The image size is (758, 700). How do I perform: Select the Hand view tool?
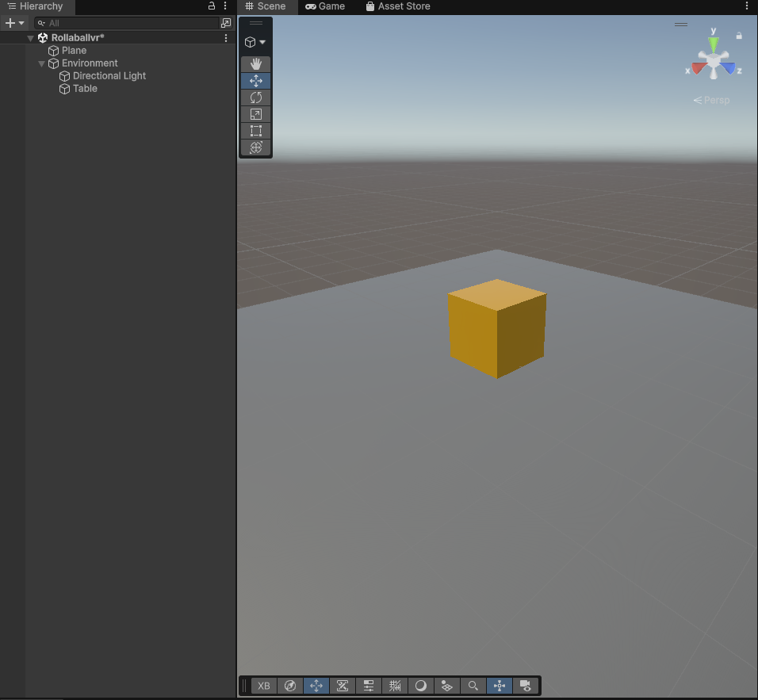pyautogui.click(x=256, y=64)
